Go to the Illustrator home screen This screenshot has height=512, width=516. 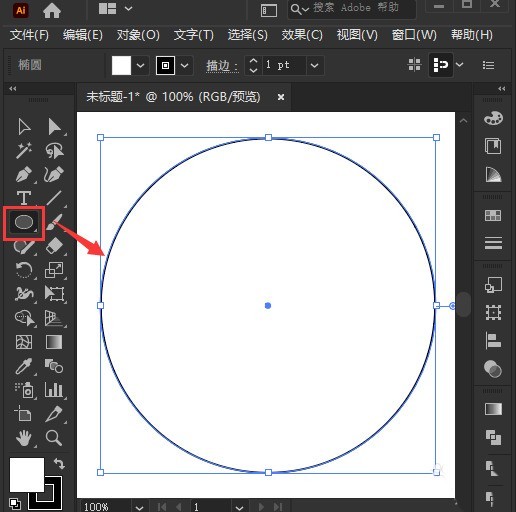[52, 11]
